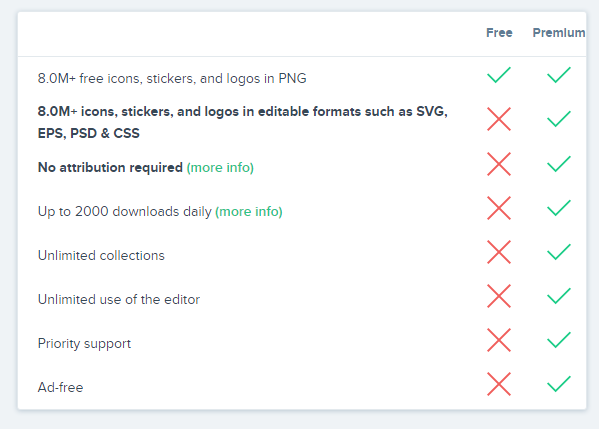Click red X for 2000 downloads daily
Image resolution: width=599 pixels, height=429 pixels.
pos(499,208)
